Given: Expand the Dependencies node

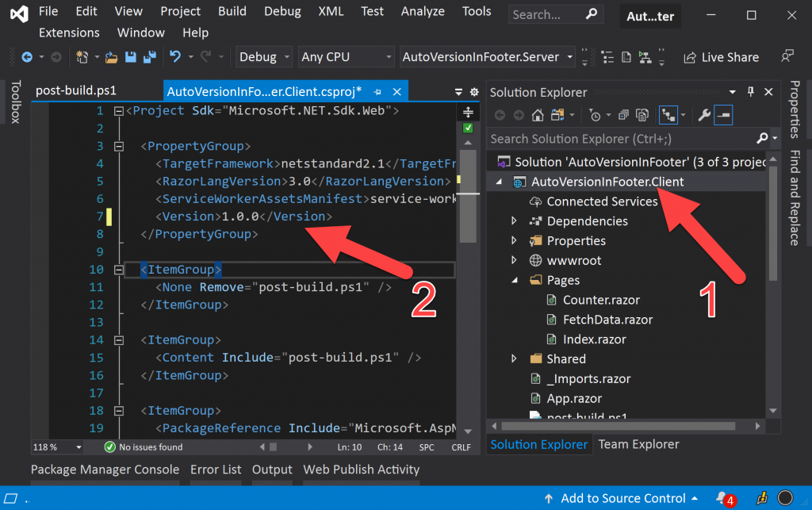Looking at the screenshot, I should coord(514,221).
